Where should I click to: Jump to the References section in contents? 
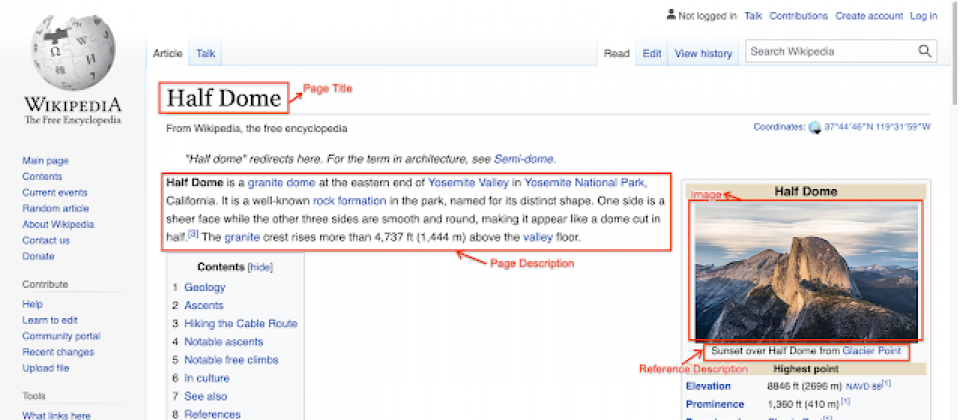pyautogui.click(x=212, y=414)
